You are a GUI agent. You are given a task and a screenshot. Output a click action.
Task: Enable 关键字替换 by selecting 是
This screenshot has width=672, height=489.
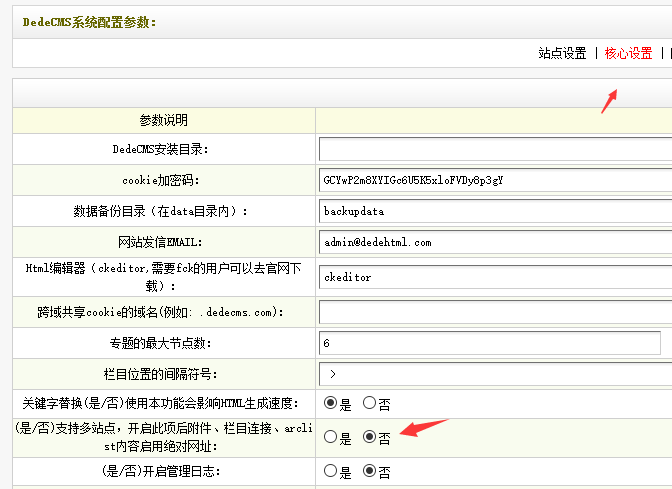pos(331,403)
